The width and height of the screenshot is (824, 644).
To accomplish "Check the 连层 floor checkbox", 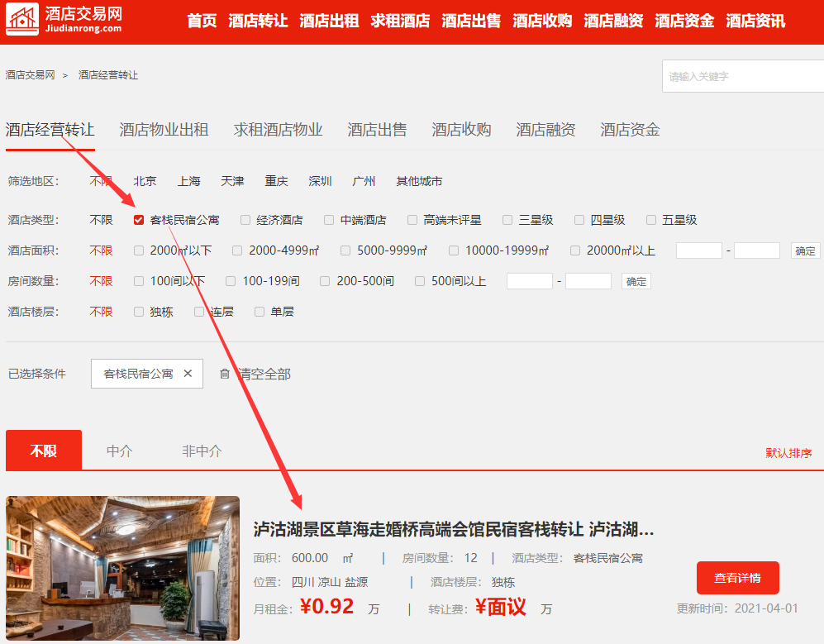I will pyautogui.click(x=199, y=312).
